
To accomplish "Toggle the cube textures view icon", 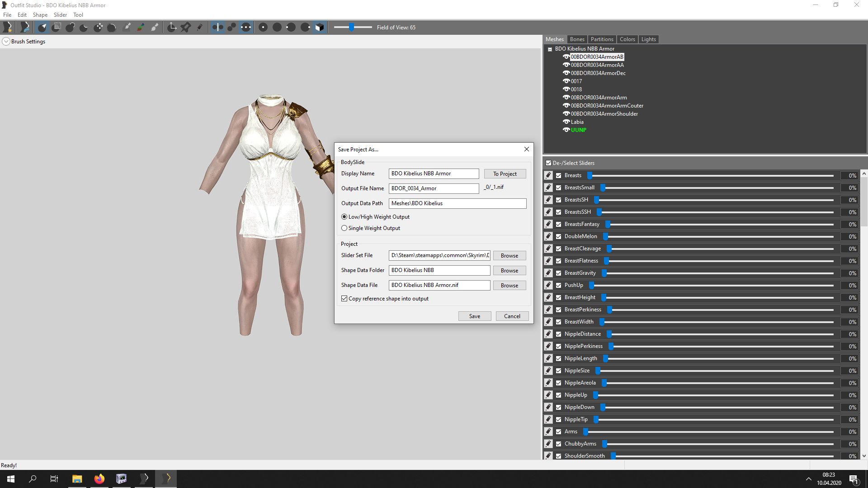I will click(x=320, y=27).
